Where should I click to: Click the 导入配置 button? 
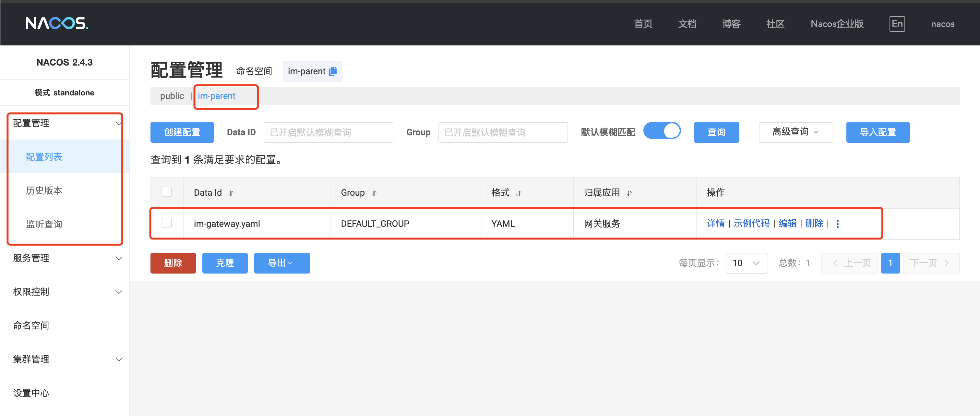tap(878, 132)
